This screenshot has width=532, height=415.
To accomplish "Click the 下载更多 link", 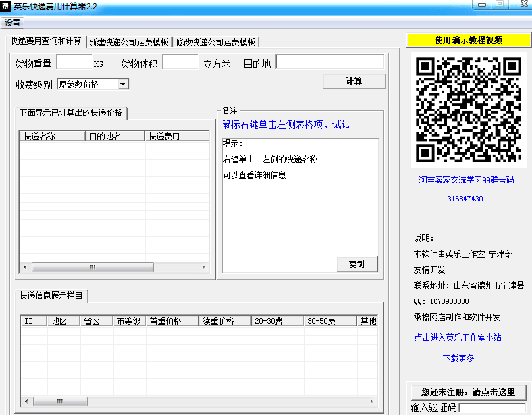I will coord(458,358).
